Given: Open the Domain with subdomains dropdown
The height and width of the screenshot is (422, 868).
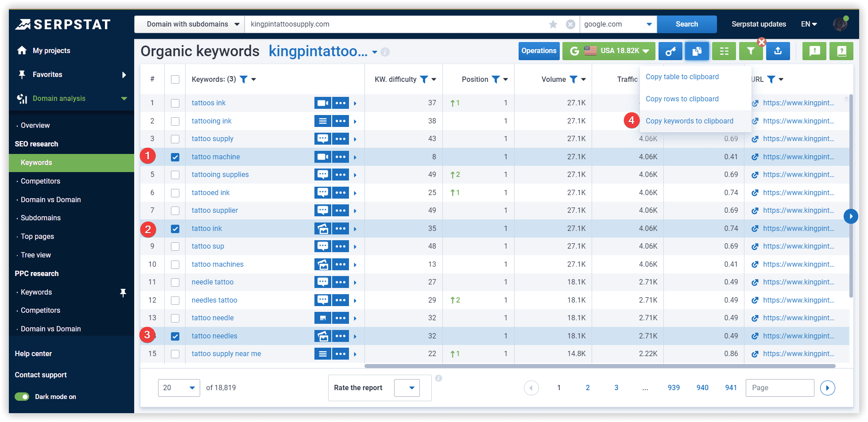Looking at the screenshot, I should point(189,24).
